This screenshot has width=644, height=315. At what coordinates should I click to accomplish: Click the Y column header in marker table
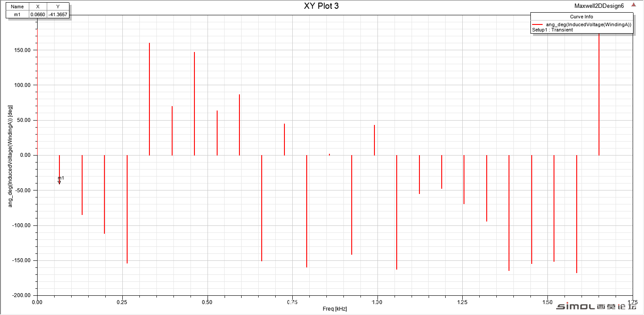pyautogui.click(x=58, y=7)
